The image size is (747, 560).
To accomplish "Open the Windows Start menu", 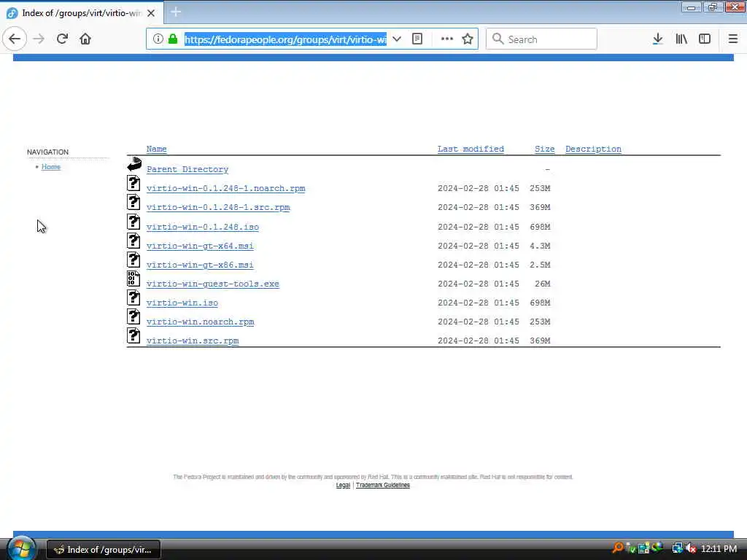I will click(x=21, y=548).
